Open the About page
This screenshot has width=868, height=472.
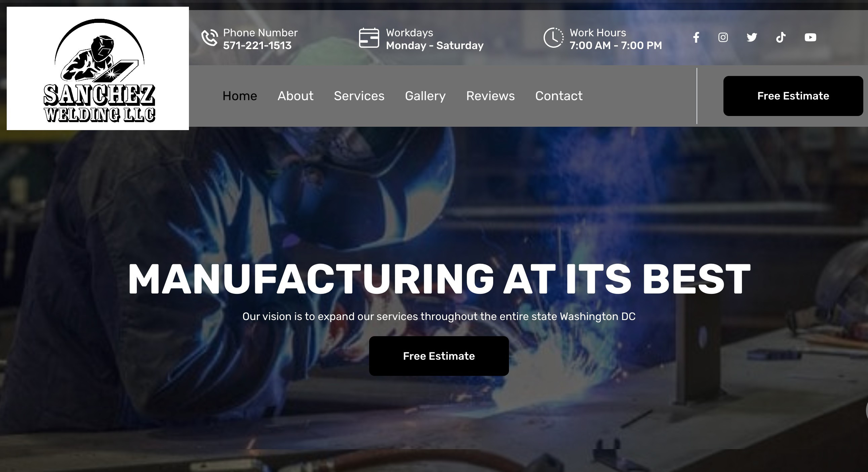295,96
